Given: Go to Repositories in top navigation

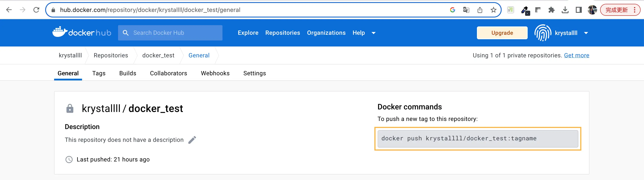Looking at the screenshot, I should coord(283,33).
